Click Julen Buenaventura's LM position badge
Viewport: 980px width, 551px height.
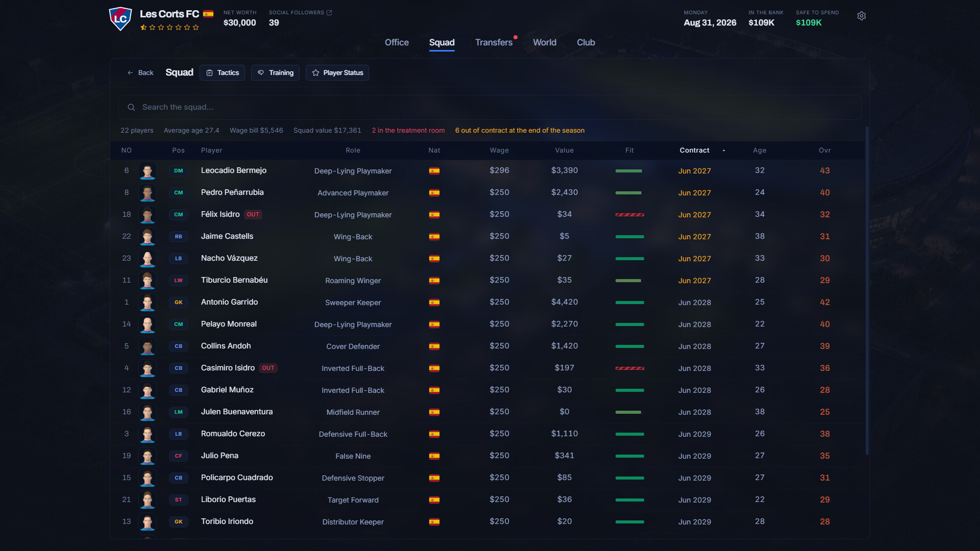(178, 412)
